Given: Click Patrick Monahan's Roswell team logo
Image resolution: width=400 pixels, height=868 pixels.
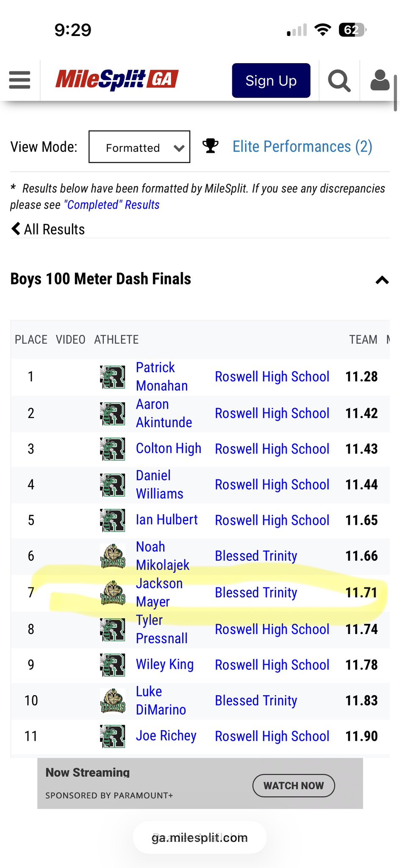Looking at the screenshot, I should click(x=113, y=377).
